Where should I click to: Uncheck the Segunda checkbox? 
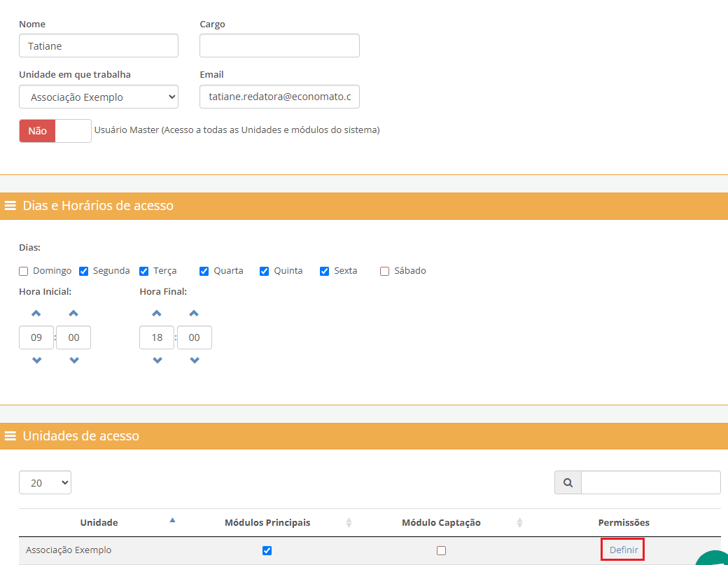pyautogui.click(x=83, y=271)
